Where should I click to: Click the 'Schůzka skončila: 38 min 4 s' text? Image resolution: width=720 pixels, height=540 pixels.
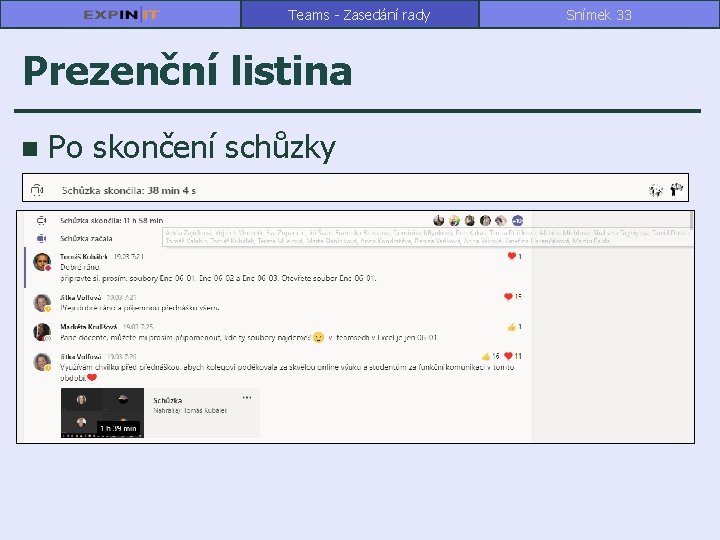pos(129,191)
